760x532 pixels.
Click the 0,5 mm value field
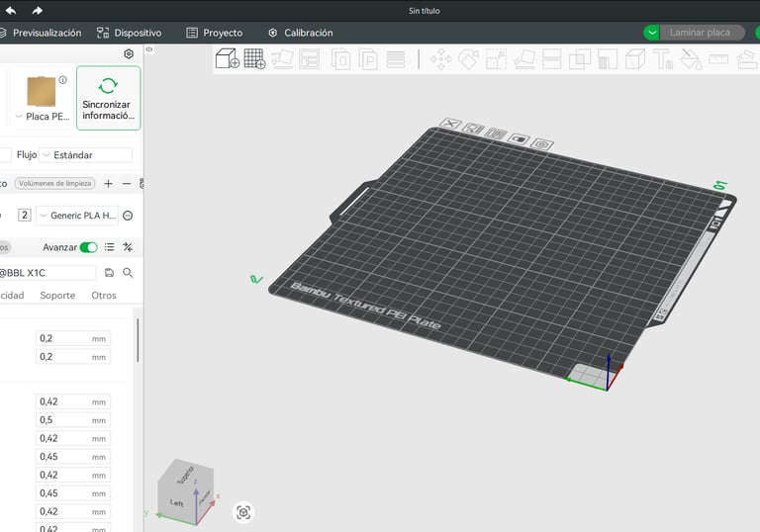pos(73,420)
